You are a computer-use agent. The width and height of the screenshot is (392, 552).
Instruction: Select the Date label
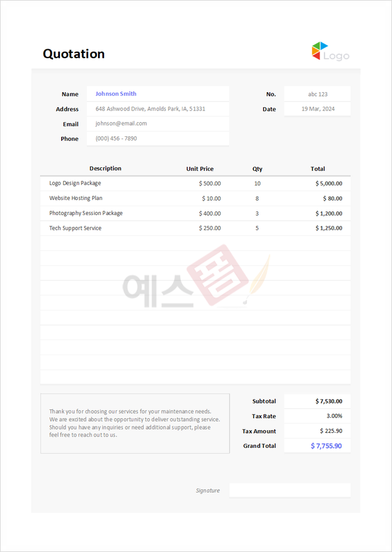tap(269, 109)
